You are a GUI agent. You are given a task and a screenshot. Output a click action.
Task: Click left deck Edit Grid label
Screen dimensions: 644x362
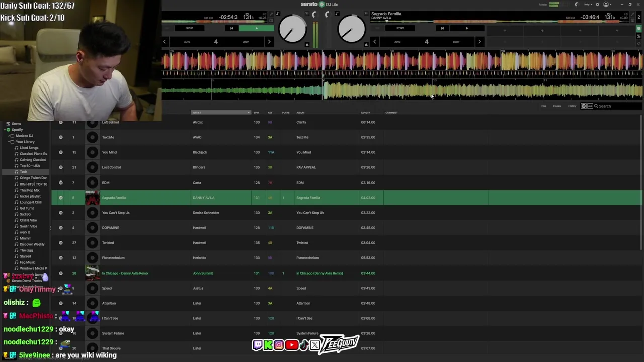(x=208, y=18)
